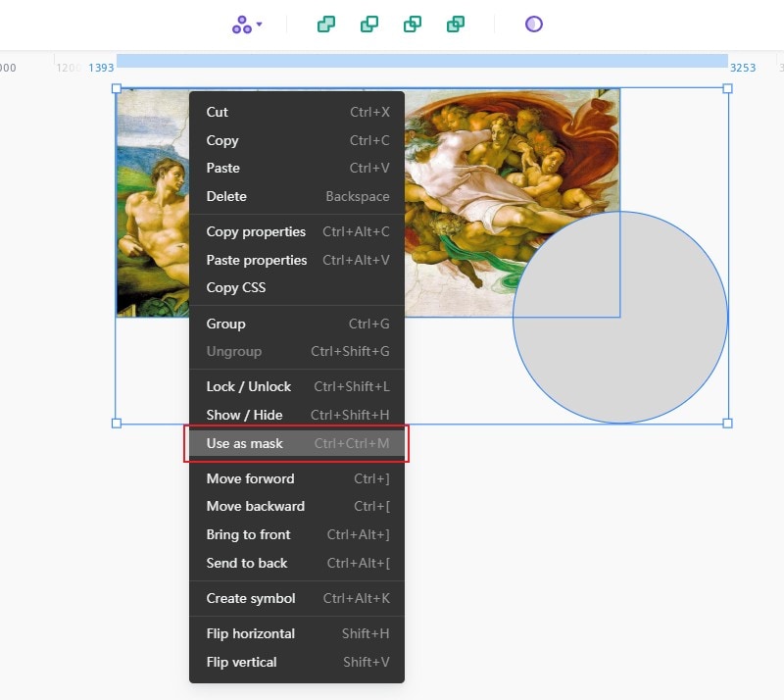
Task: Choose Lock / Unlock option
Action: (x=297, y=387)
